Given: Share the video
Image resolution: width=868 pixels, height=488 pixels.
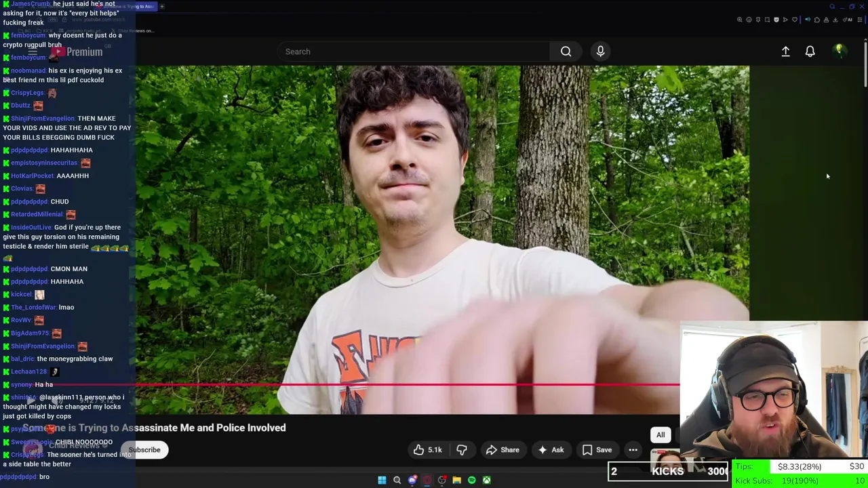Looking at the screenshot, I should pyautogui.click(x=502, y=450).
